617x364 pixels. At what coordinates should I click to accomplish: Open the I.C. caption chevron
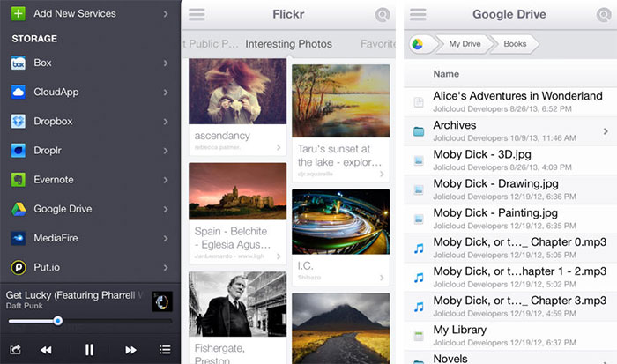tap(382, 278)
